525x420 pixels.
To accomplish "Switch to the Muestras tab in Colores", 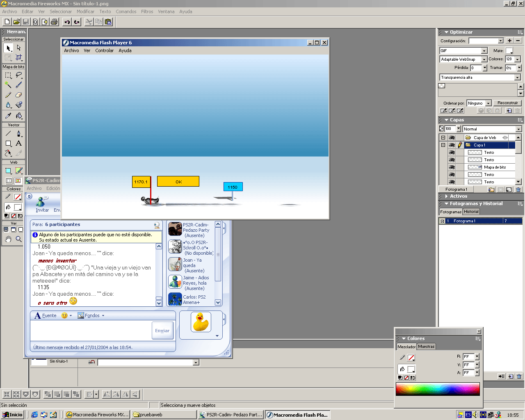I will coord(426,347).
